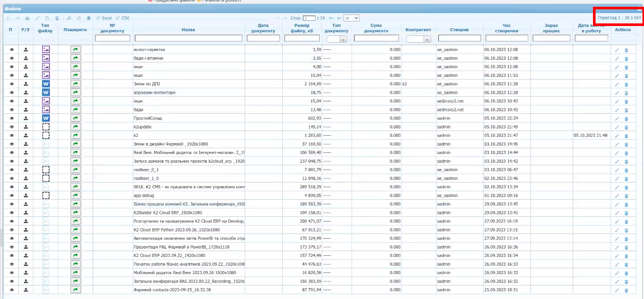
Task: Share the realbeer_1_0 file
Action: pos(75,178)
